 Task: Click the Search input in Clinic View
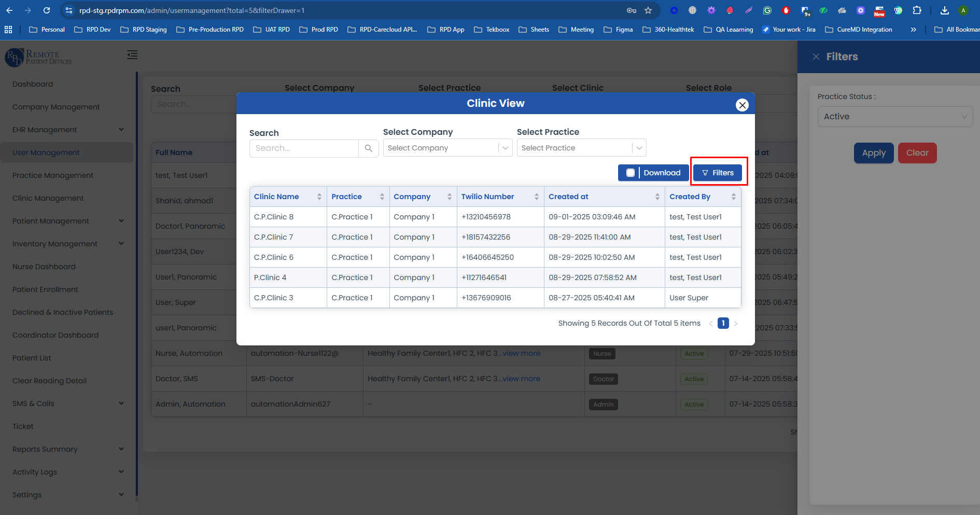(304, 148)
